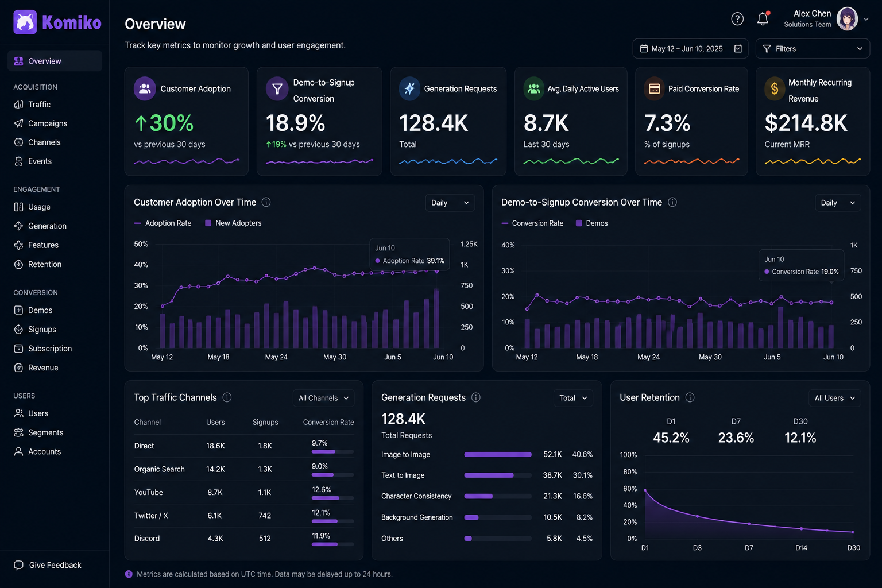Open All Channels dropdown
Screen dimensions: 882x588
tap(324, 398)
